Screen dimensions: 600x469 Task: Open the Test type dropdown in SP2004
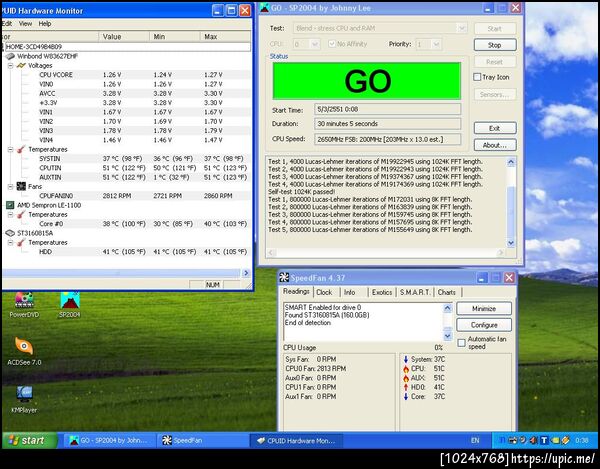coord(462,28)
